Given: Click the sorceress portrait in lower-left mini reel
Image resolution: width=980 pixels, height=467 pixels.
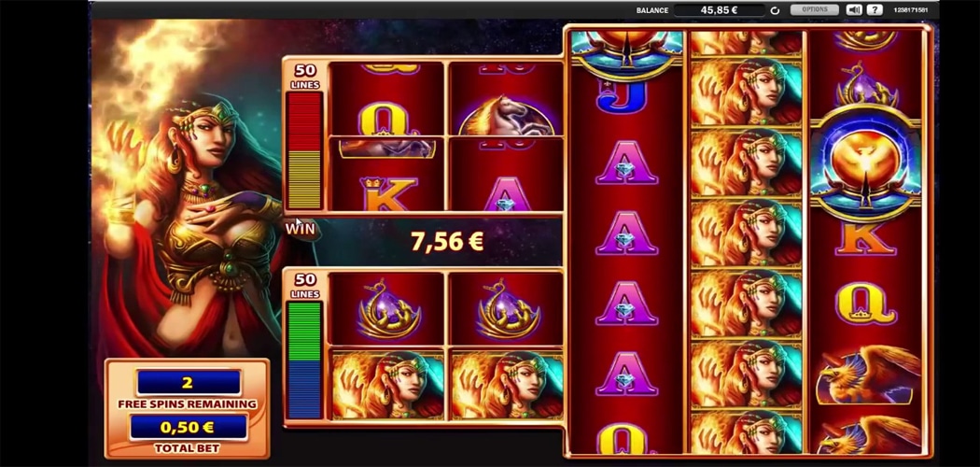Looking at the screenshot, I should tap(387, 385).
